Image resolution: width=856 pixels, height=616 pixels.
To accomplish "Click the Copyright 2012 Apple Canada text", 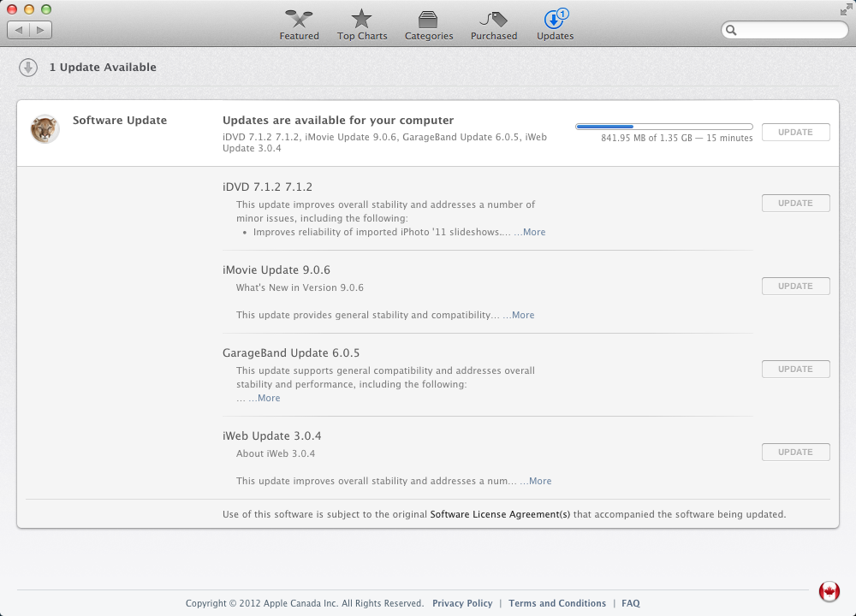I will [x=305, y=603].
